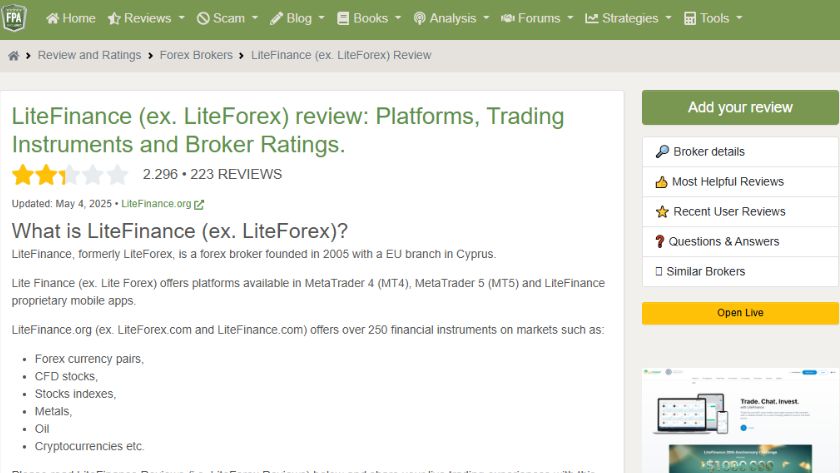Click the Blog pencil icon
Image resolution: width=840 pixels, height=473 pixels.
pos(276,19)
